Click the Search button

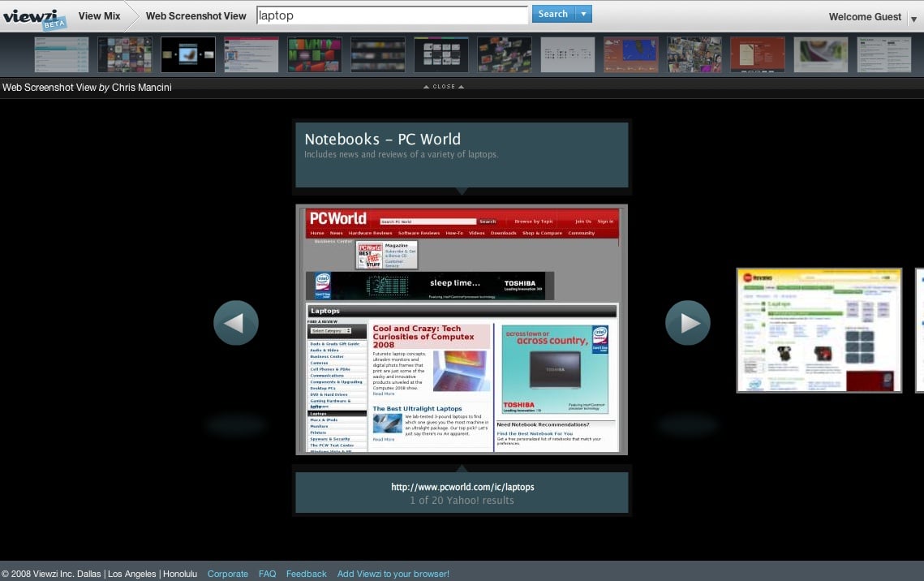click(553, 14)
